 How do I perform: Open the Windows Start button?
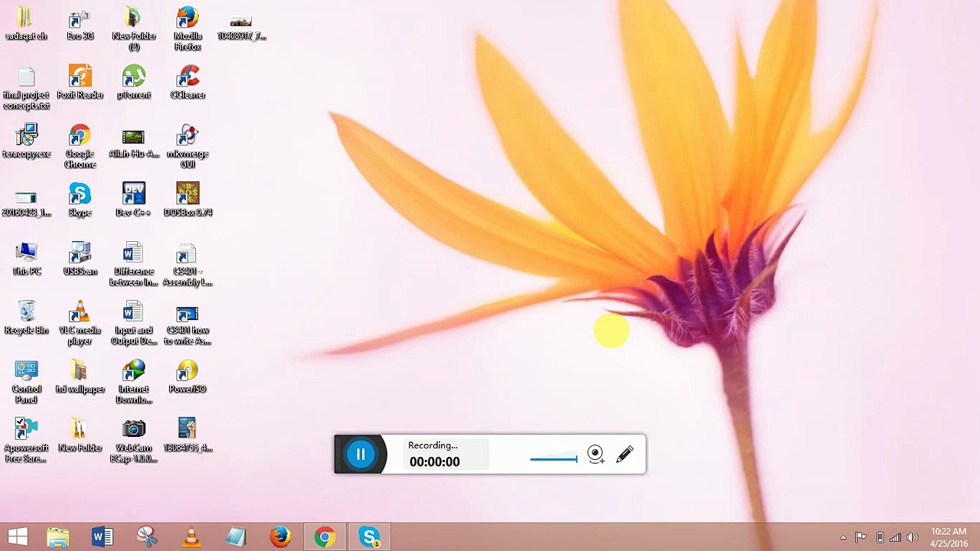tap(18, 537)
